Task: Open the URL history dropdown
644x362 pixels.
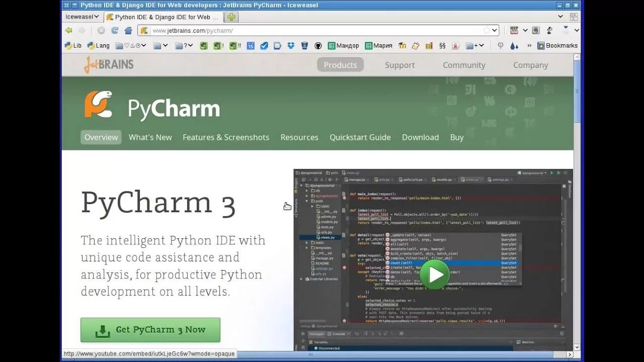Action: 495,30
